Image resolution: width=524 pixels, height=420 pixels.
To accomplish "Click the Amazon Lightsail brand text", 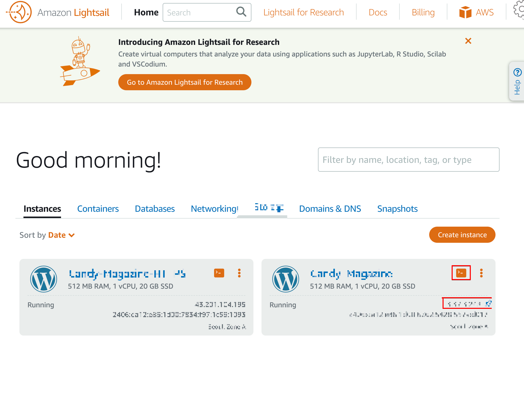I will 73,12.
